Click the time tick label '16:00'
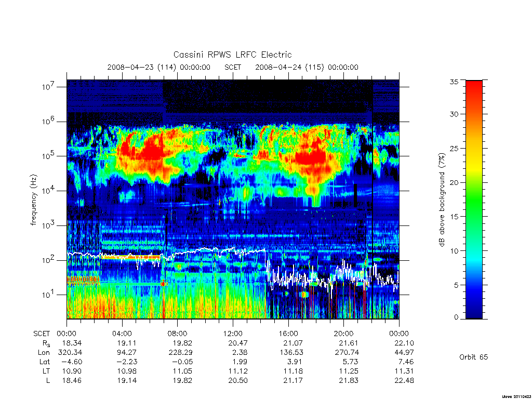Screen dimensions: 532x399 point(288,334)
